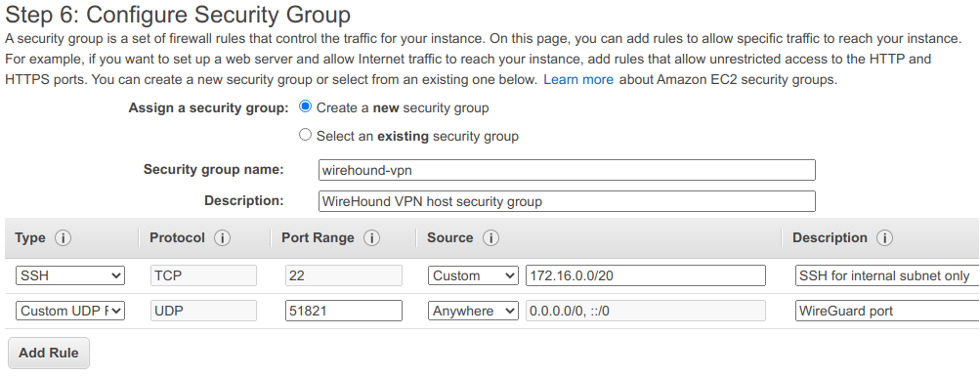Click the Port Range column header
Viewport: 980px width, 378px height.
click(x=318, y=238)
